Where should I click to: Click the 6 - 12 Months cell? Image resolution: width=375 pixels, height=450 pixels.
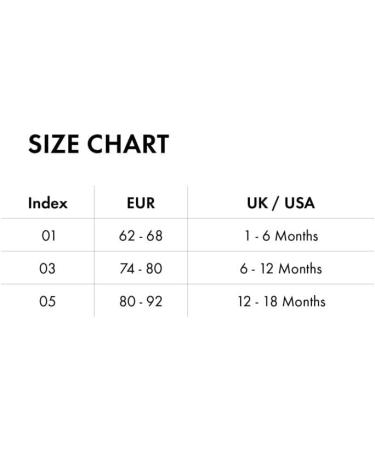[x=281, y=269]
